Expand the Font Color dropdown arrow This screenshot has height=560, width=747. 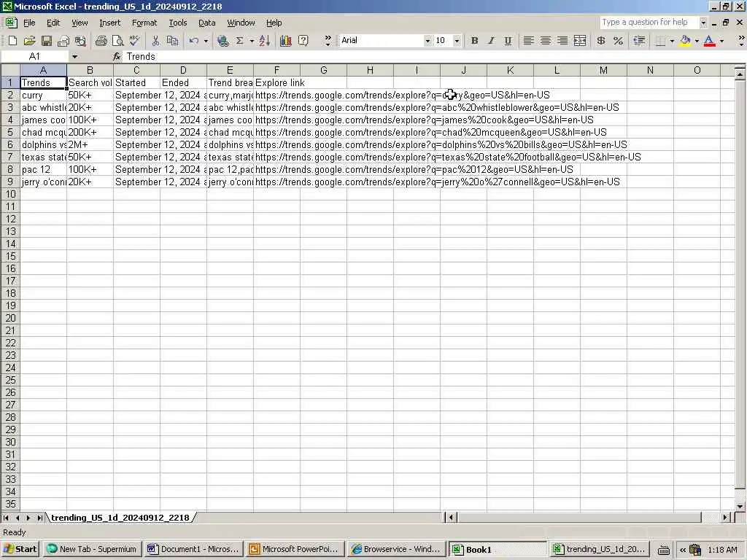[x=721, y=41]
